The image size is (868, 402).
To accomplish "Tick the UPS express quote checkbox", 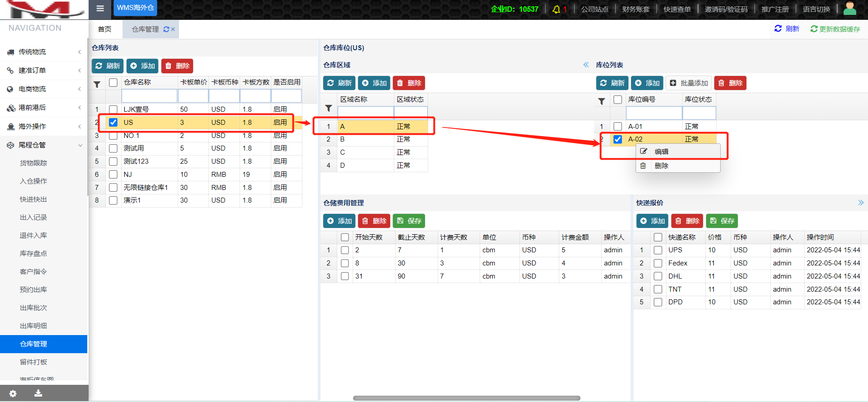I will coord(658,250).
